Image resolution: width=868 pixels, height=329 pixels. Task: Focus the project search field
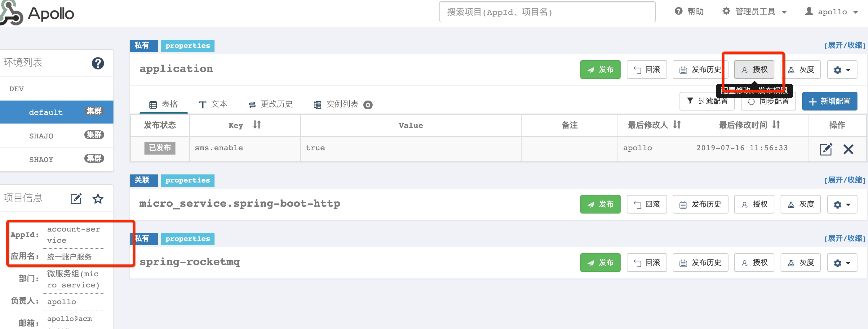547,12
